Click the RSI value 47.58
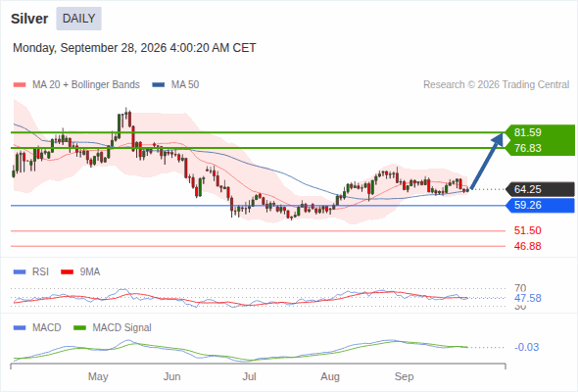Image resolution: width=578 pixels, height=392 pixels. (x=528, y=298)
